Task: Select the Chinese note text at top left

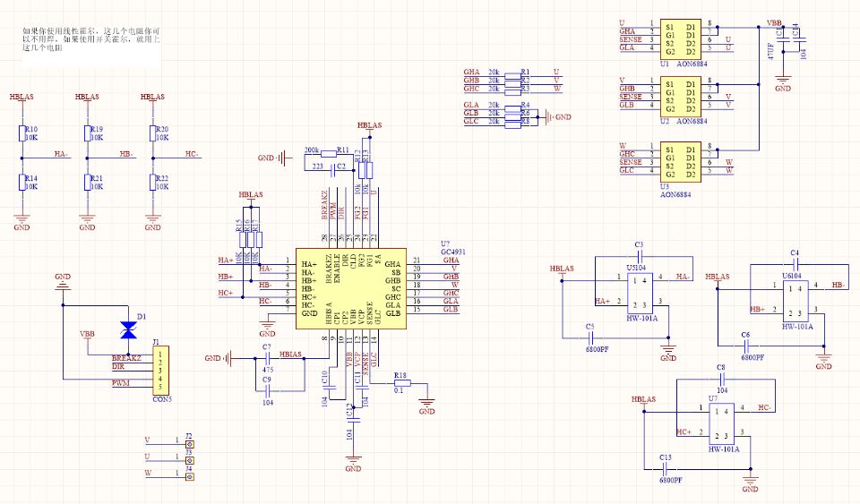Action: pos(91,39)
